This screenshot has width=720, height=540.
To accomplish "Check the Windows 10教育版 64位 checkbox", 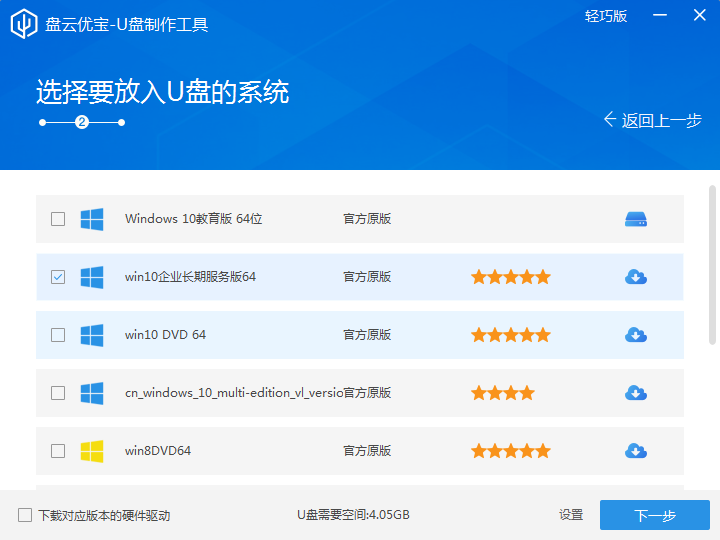I will [x=58, y=219].
